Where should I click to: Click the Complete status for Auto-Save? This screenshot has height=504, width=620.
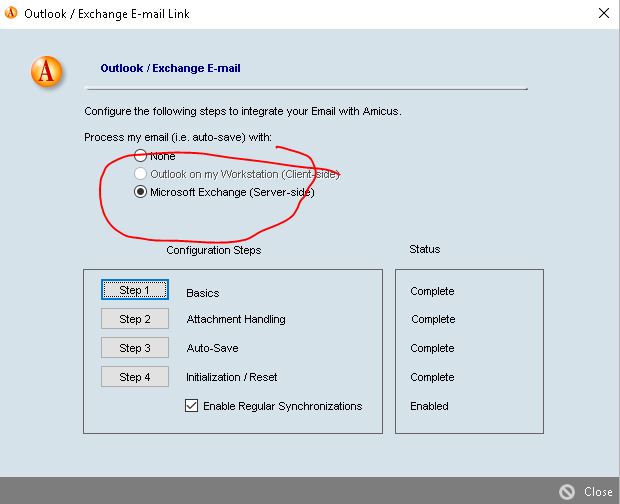[432, 348]
